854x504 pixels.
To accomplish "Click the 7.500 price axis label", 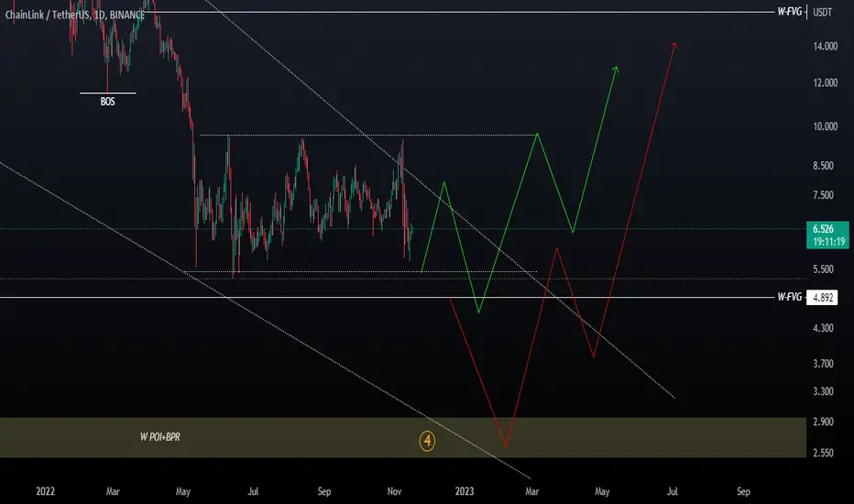I will (823, 195).
